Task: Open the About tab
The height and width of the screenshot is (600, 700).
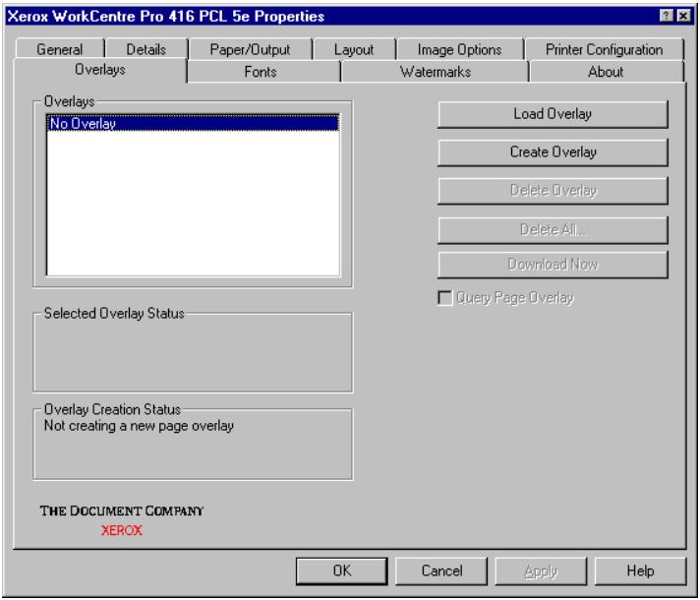Action: tap(606, 72)
